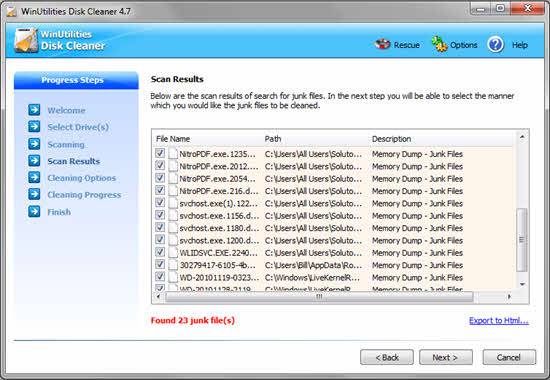The height and width of the screenshot is (380, 550).
Task: Uncheck the svchost.exe.1180.d file checkbox
Action: coord(160,227)
